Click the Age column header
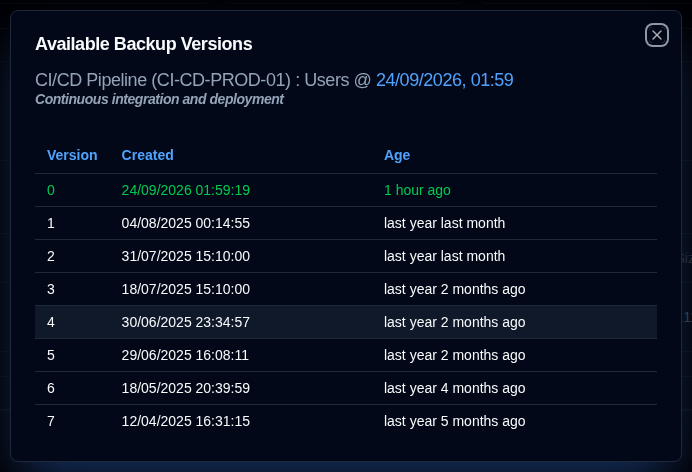 click(x=397, y=155)
